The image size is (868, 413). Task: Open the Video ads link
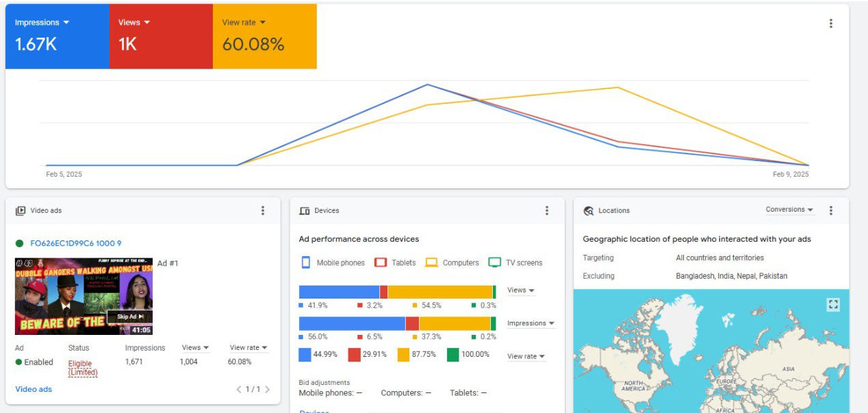pos(34,389)
